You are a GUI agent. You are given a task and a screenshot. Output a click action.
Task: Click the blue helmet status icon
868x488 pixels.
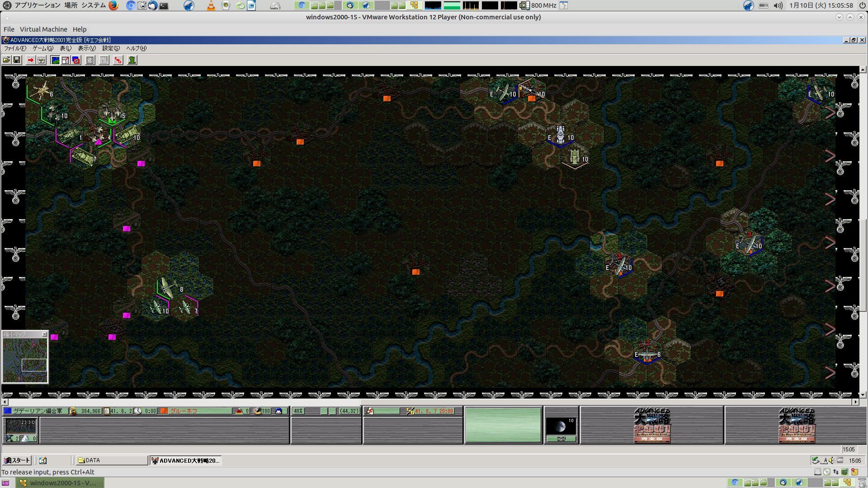tap(278, 411)
